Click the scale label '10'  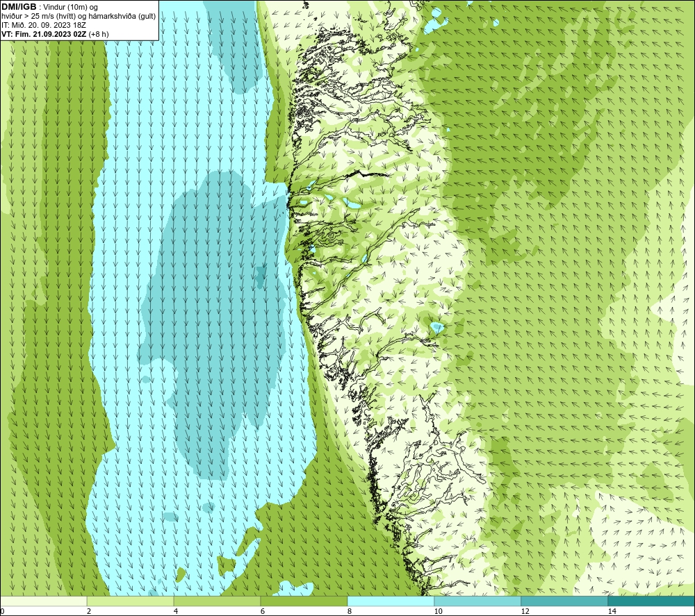439,612
